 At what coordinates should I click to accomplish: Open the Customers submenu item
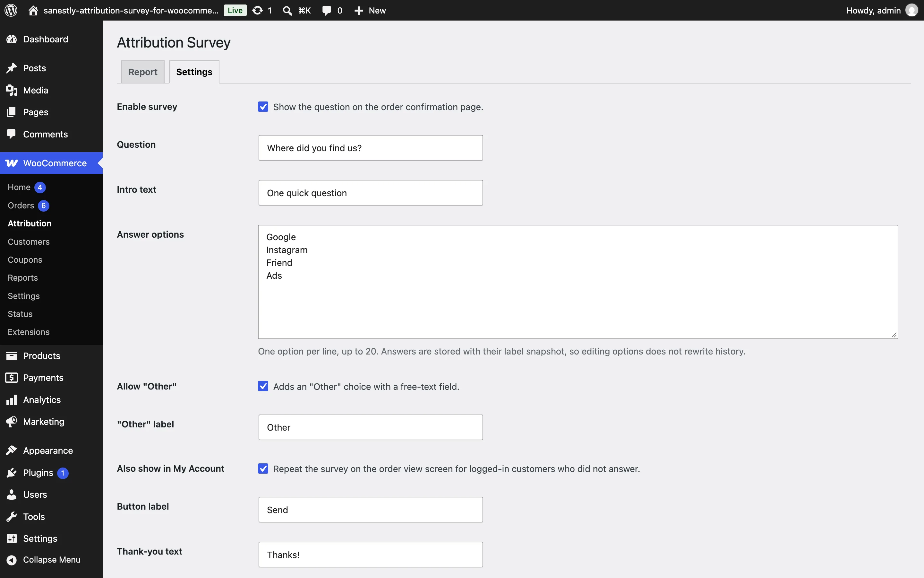[x=51, y=241]
